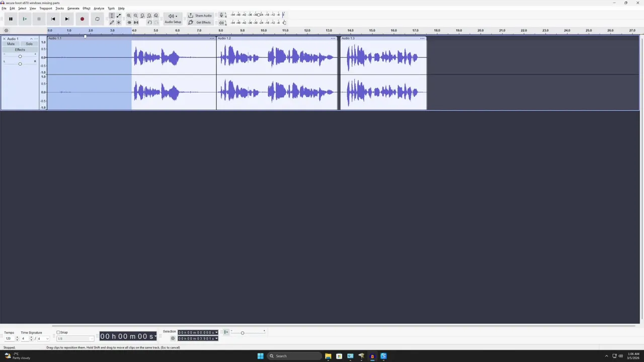Screen dimensions: 644x362
Task: Fit selection to width zoom icon
Action: pyautogui.click(x=142, y=16)
